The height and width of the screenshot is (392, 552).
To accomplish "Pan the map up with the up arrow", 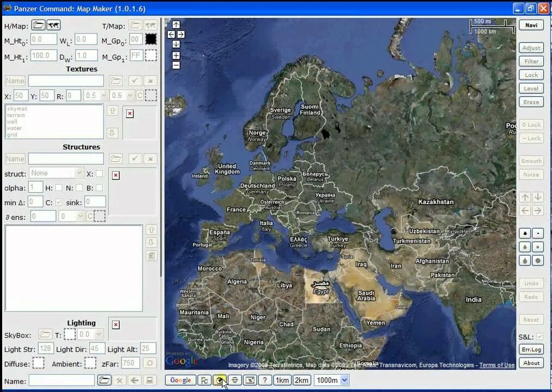I will point(176,24).
